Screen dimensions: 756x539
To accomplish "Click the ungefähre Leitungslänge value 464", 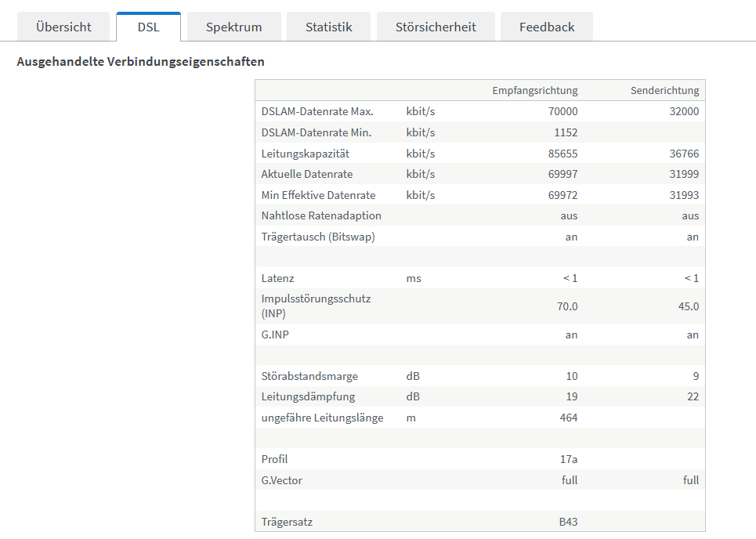I will click(568, 418).
